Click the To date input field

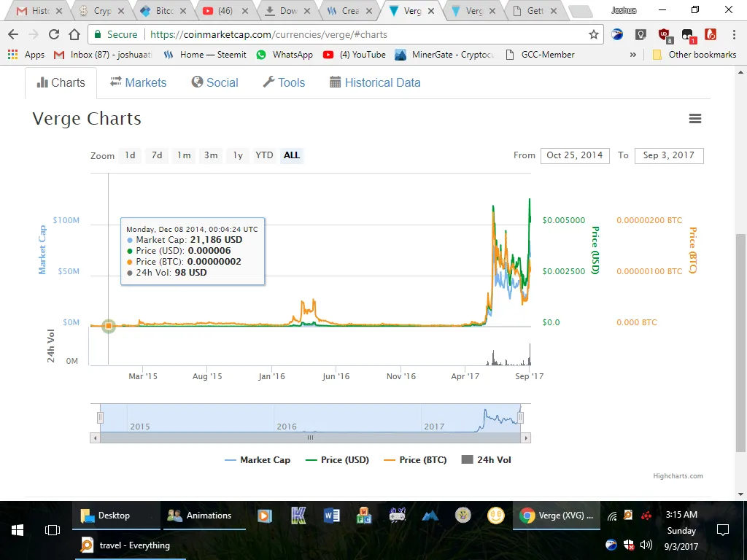pos(669,156)
